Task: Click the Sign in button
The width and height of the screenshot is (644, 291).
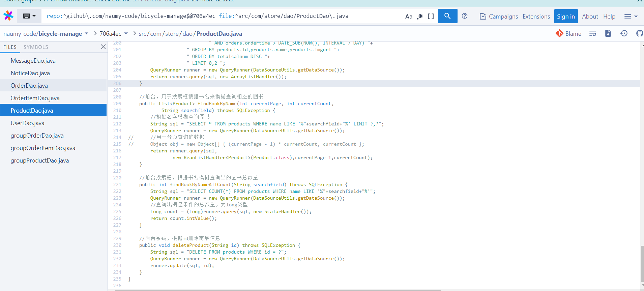Action: pyautogui.click(x=566, y=16)
